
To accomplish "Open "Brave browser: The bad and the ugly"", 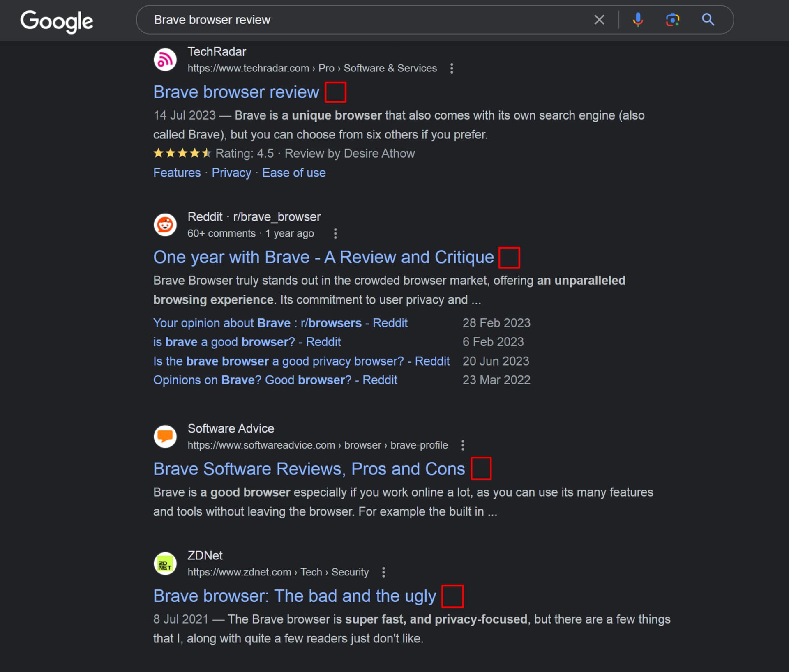I will (295, 596).
